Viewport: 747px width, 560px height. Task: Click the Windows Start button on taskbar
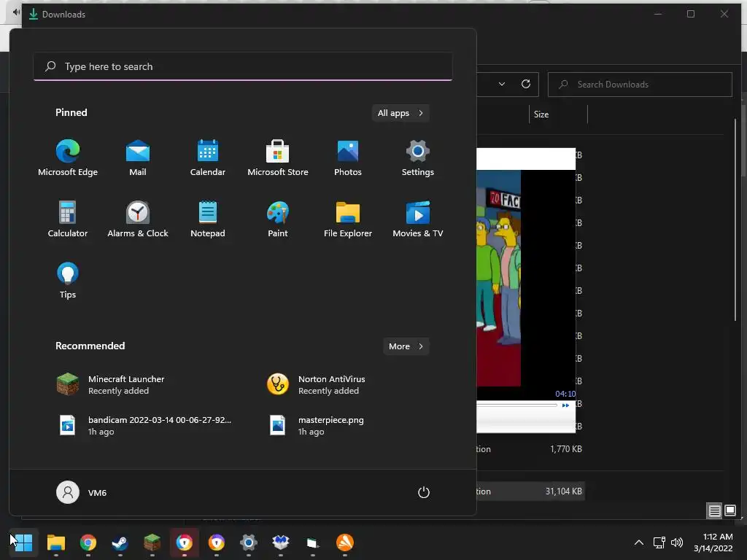click(23, 542)
